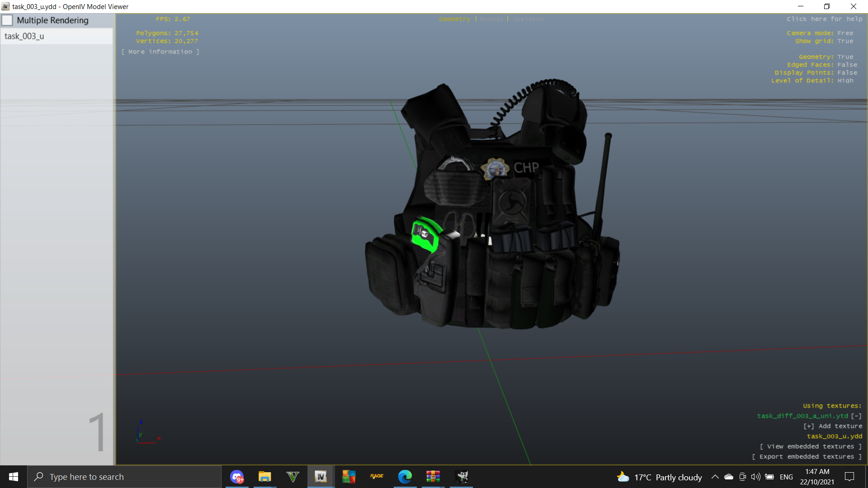868x488 pixels.
Task: Open RAGE application in taskbar
Action: pyautogui.click(x=377, y=477)
